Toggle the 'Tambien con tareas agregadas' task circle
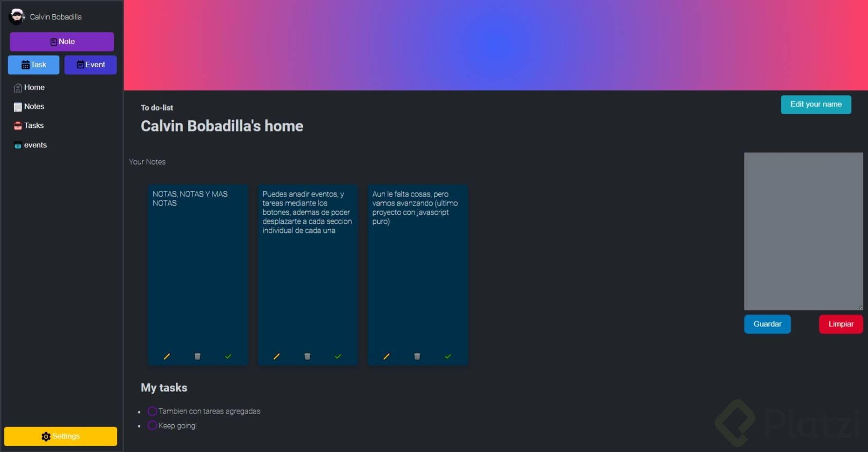 [x=152, y=411]
